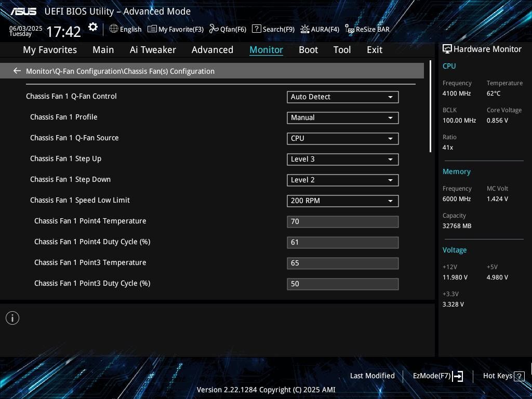This screenshot has height=399, width=532.
Task: Click +5V value 4.980 V
Action: pos(497,277)
